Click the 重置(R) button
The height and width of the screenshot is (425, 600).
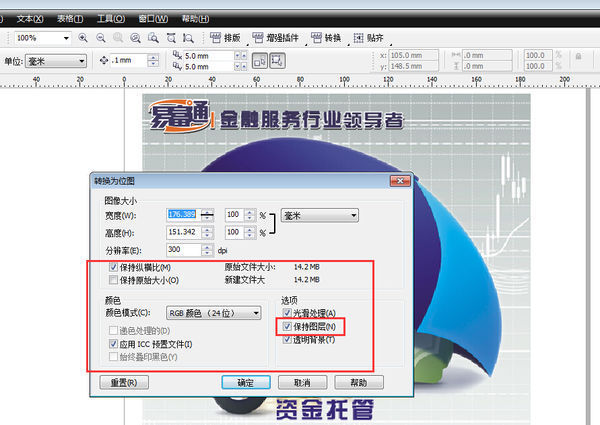[124, 382]
